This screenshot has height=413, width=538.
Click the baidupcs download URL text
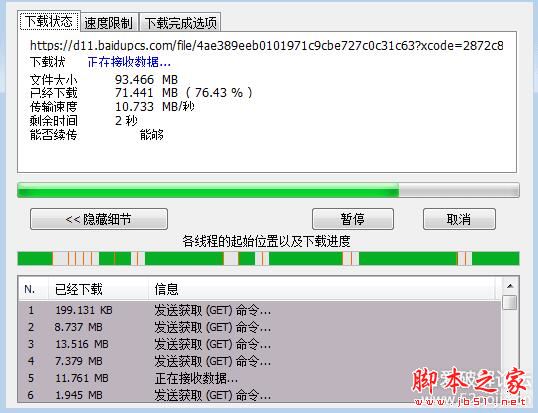(267, 45)
